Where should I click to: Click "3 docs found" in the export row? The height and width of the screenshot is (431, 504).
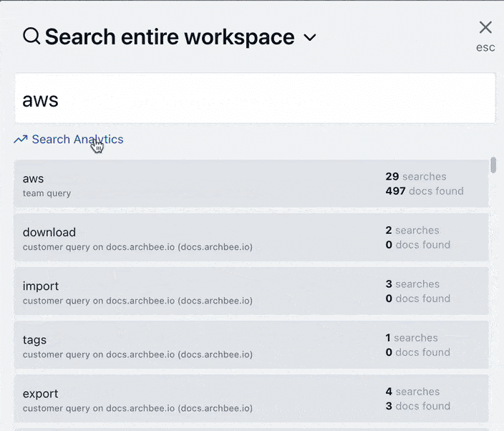tap(417, 406)
